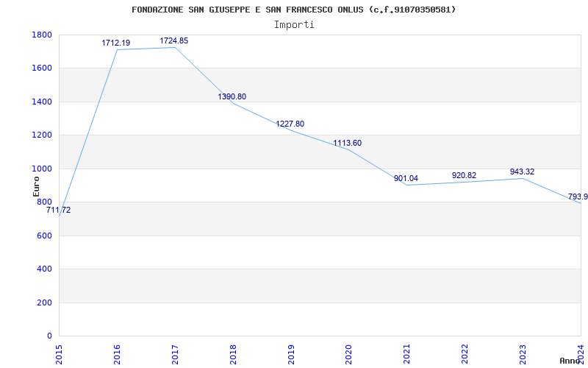Click the Anno x-axis title
This screenshot has height=368, width=588.
(570, 361)
